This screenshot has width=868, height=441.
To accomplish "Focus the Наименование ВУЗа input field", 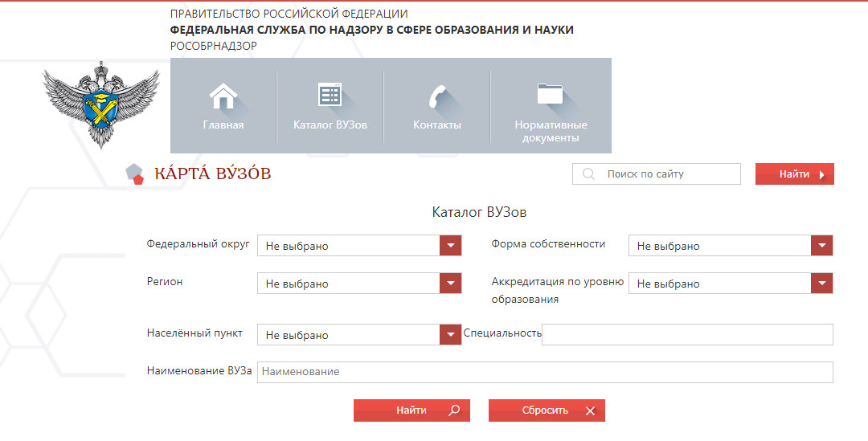I will [x=545, y=372].
